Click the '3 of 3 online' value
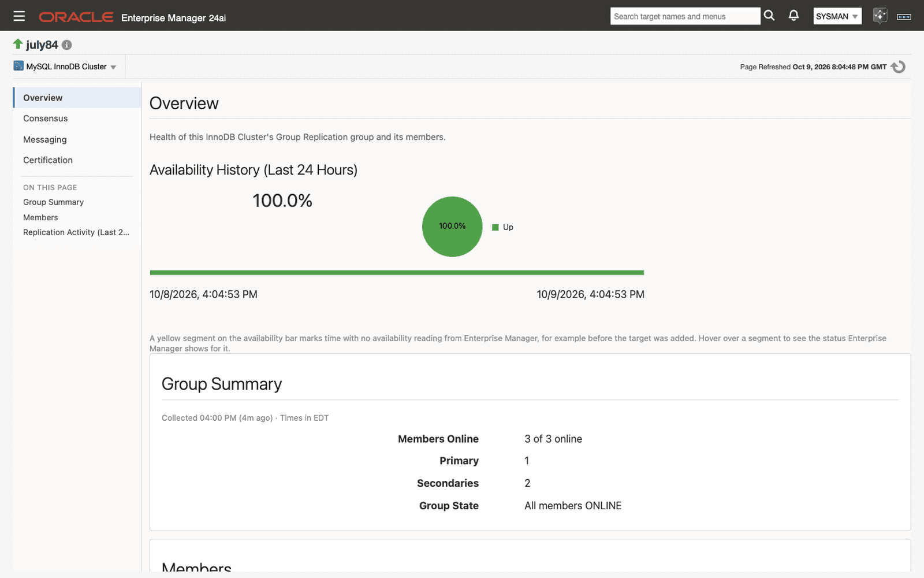Viewport: 924px width, 578px height. (553, 439)
